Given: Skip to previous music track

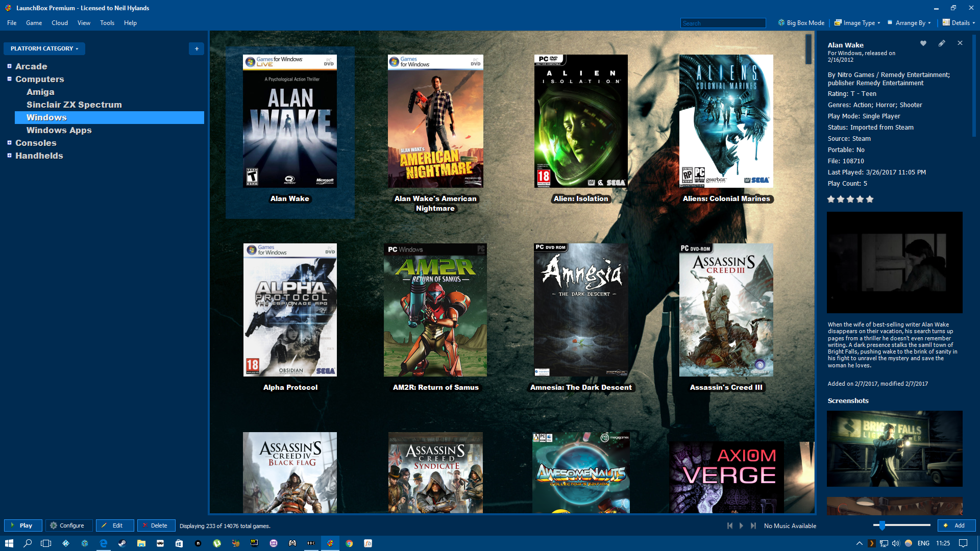Looking at the screenshot, I should tap(730, 525).
